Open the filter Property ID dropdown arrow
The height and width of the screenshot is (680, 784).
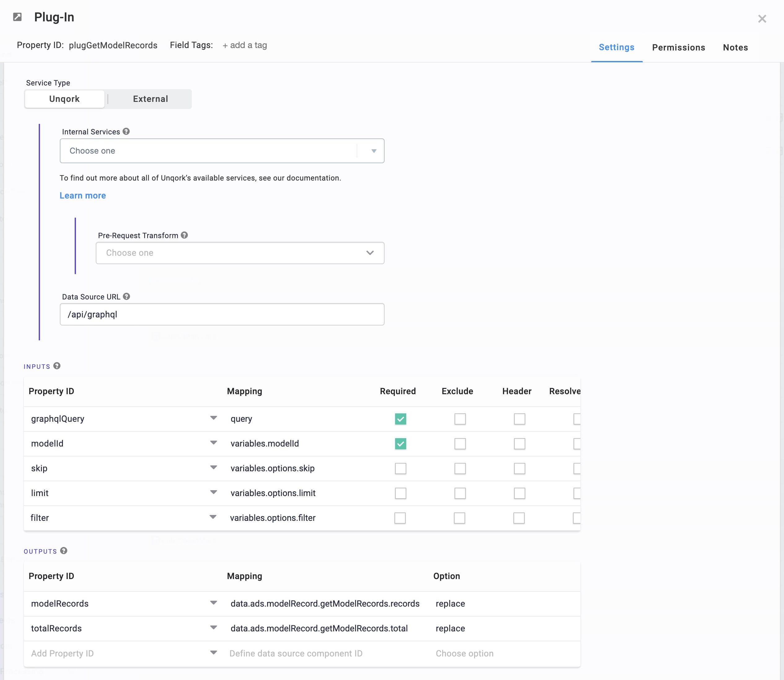213,517
